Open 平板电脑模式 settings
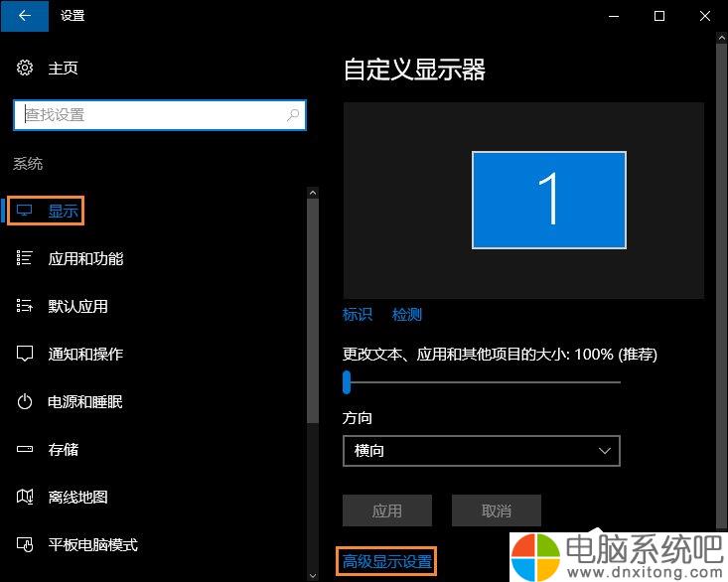The width and height of the screenshot is (728, 582). point(92,545)
